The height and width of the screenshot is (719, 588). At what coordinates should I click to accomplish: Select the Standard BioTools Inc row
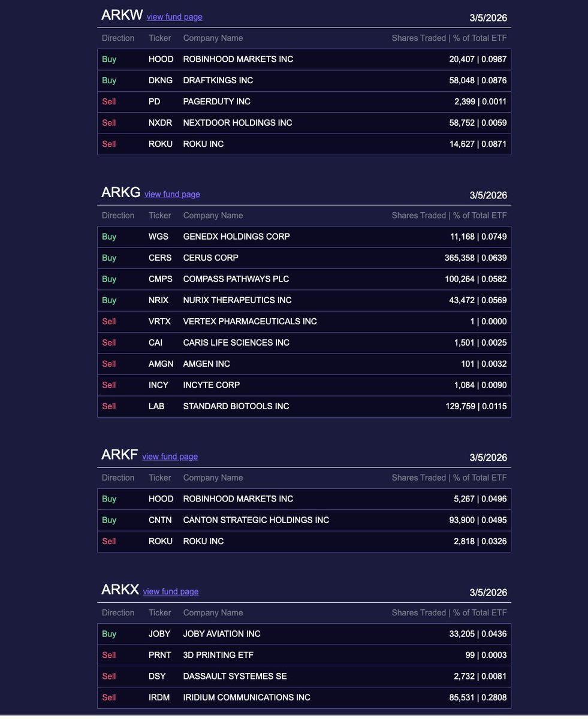pos(304,406)
